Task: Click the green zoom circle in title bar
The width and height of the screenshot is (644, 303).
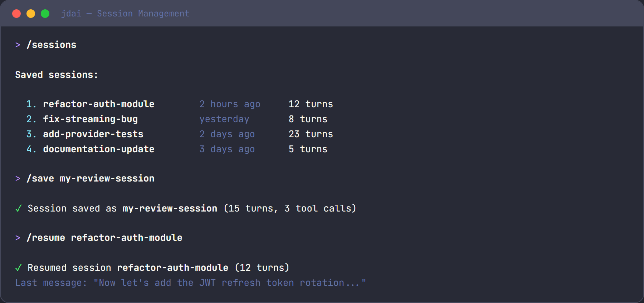Action: point(45,13)
